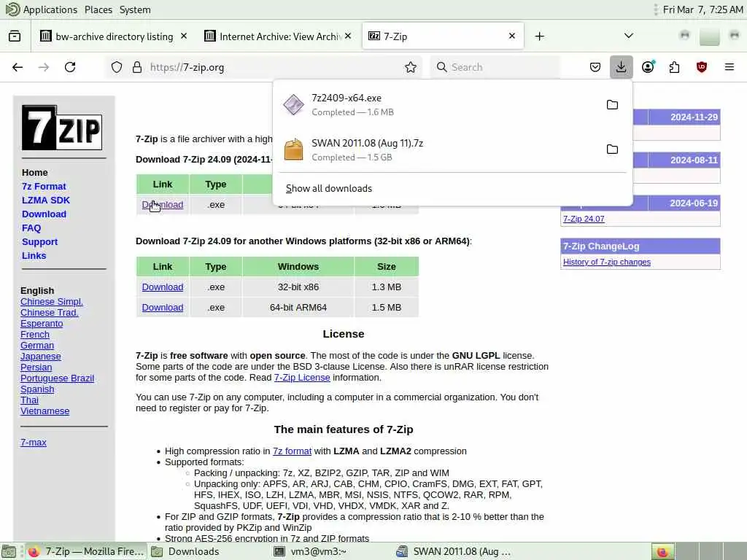
Task: Show containing folder for SWAN 2011.08 archive
Action: tap(612, 149)
